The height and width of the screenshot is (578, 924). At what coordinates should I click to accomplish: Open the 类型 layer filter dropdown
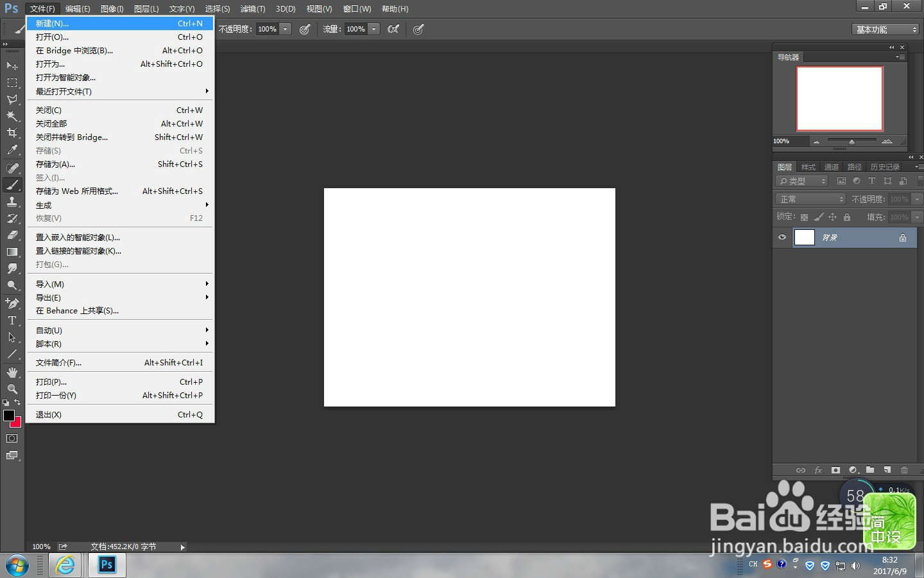point(802,181)
